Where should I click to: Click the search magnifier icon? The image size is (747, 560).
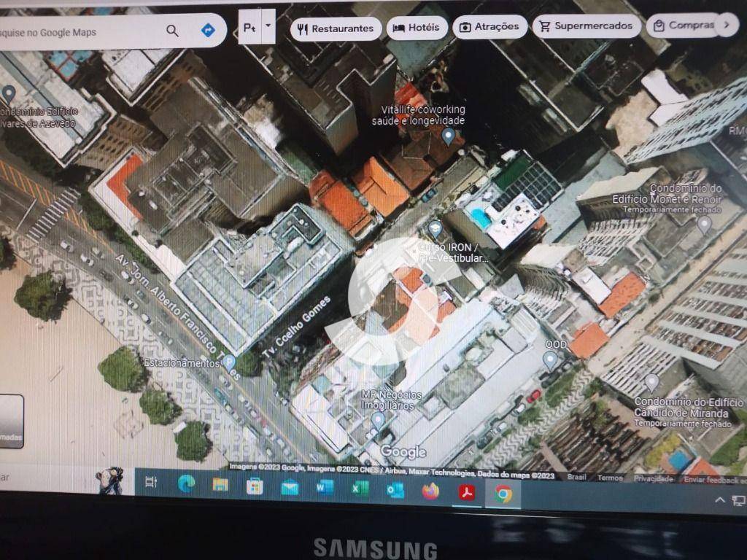click(172, 31)
